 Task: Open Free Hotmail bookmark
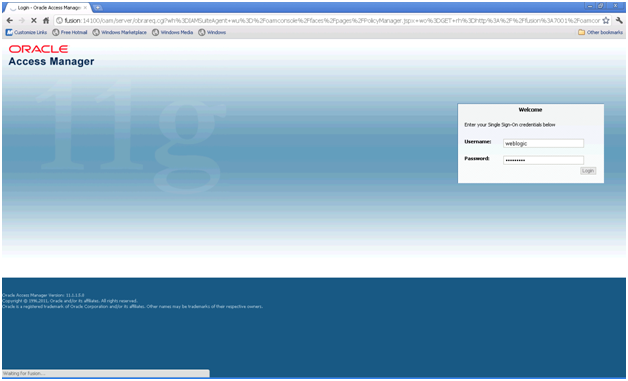point(70,32)
